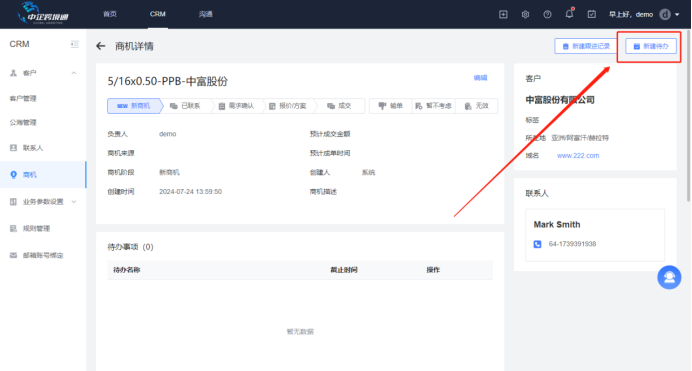The width and height of the screenshot is (692, 371).
Task: Click the company logo in top-left
Action: (43, 13)
